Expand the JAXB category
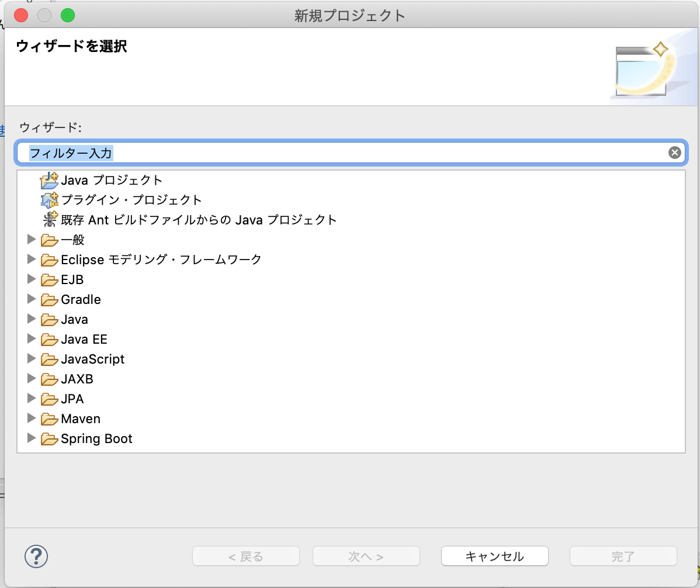700x588 pixels. click(31, 378)
